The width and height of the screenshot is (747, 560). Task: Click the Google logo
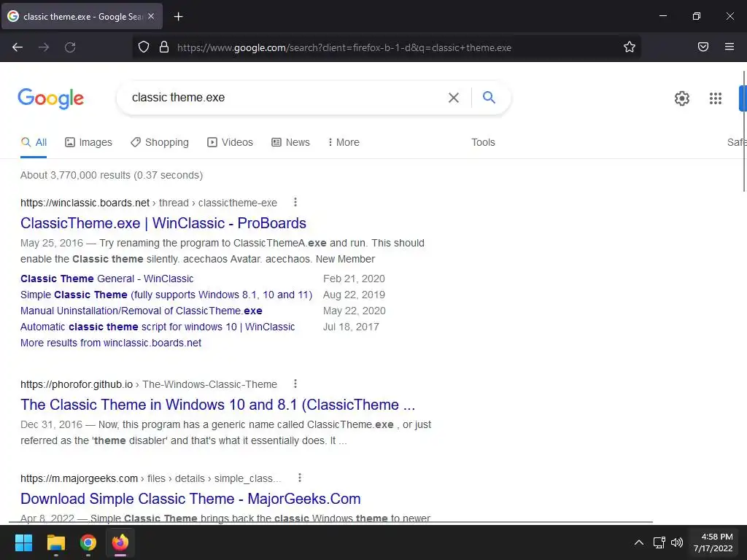click(x=51, y=98)
